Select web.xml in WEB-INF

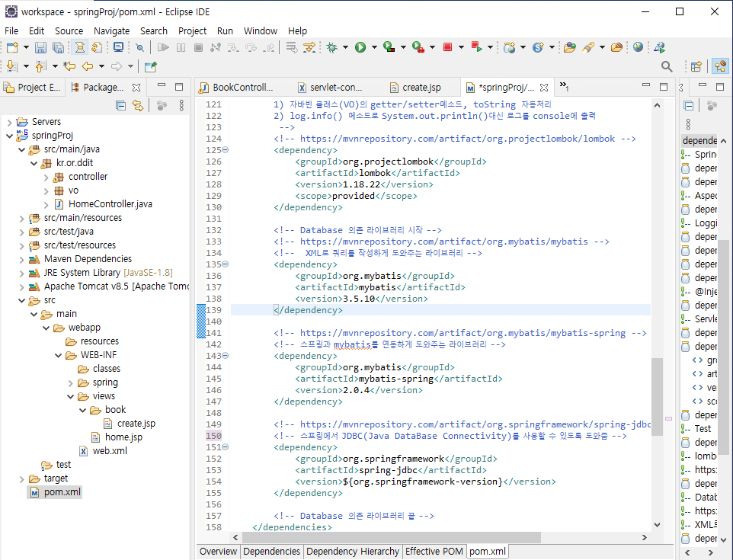110,451
